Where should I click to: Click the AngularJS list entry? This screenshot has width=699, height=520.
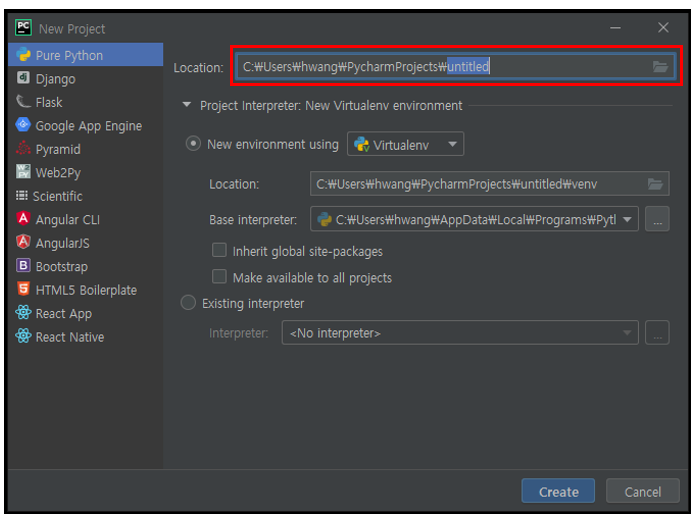click(x=86, y=243)
